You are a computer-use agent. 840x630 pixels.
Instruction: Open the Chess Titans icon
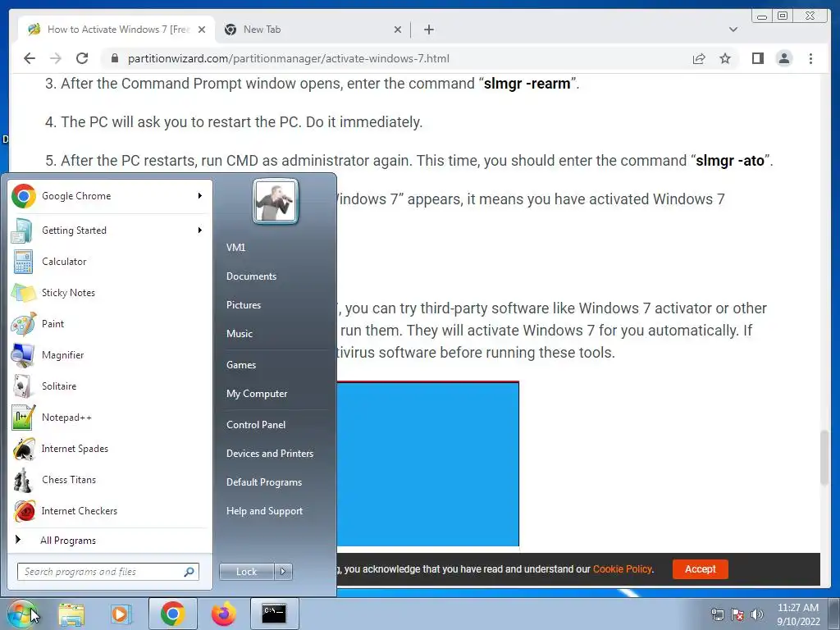tap(23, 480)
